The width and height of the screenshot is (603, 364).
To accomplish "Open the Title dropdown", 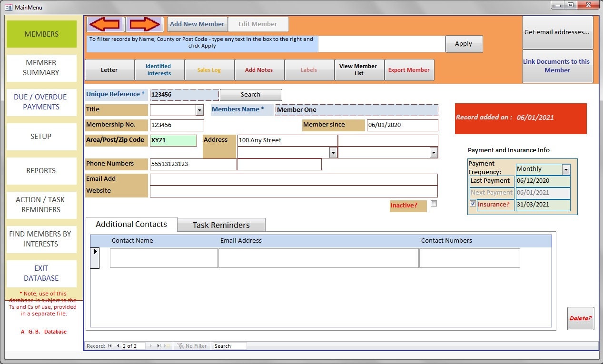I will pos(200,110).
